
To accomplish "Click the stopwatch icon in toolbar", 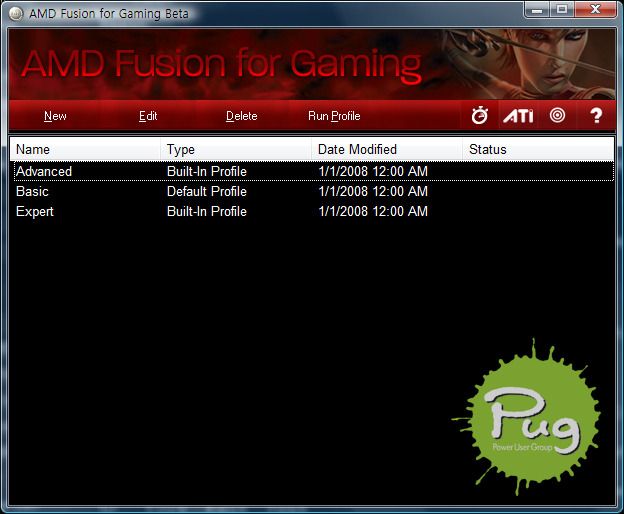I will point(480,116).
